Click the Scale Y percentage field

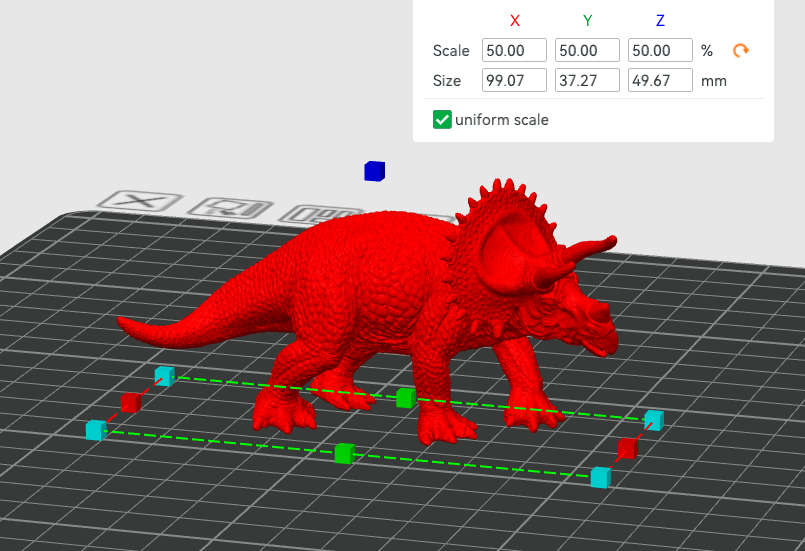587,51
